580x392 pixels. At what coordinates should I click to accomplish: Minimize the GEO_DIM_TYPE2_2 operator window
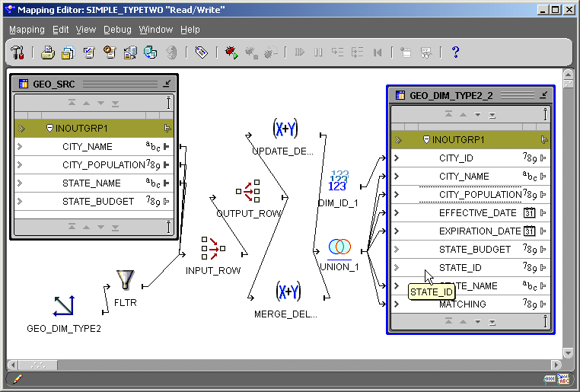pyautogui.click(x=543, y=95)
